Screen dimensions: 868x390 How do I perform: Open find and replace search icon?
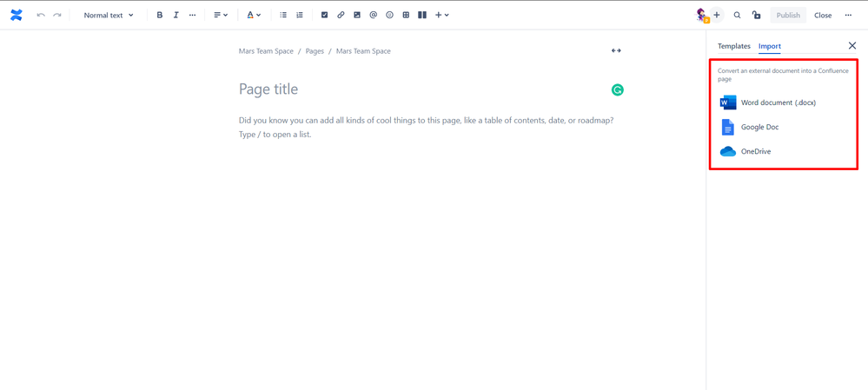point(737,16)
